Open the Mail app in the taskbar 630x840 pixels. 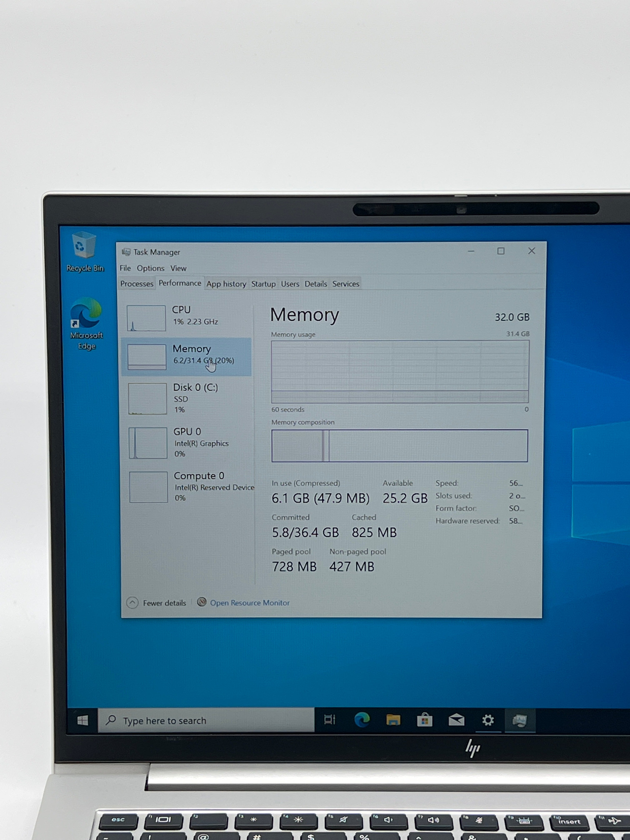(x=456, y=720)
